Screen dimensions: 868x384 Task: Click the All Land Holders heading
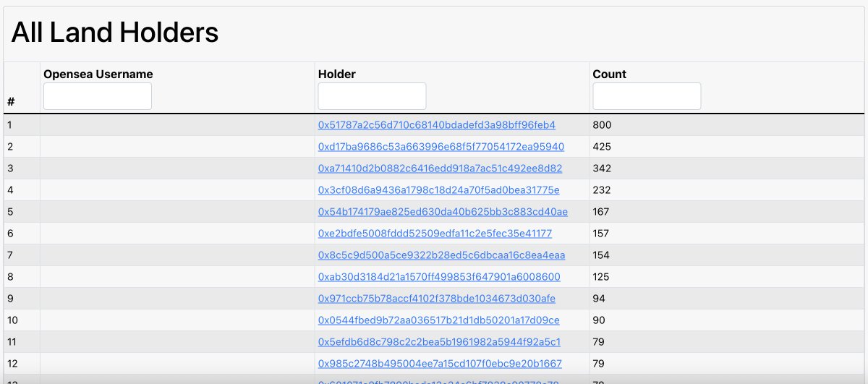tap(115, 33)
